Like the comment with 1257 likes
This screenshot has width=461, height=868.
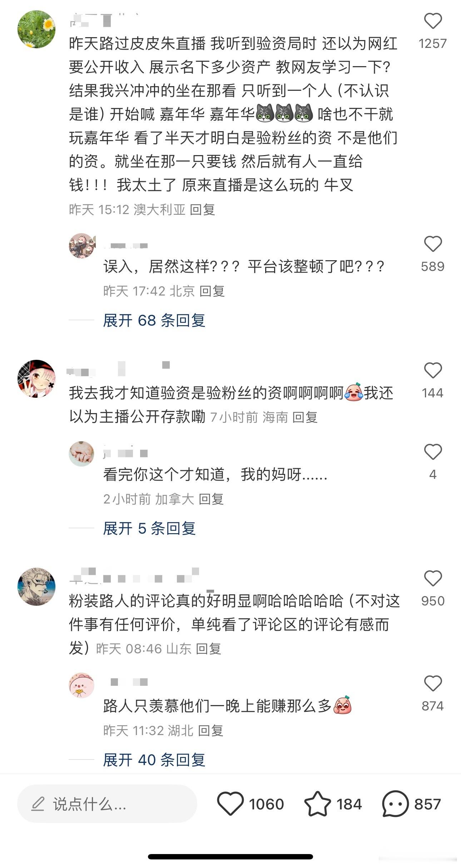(x=433, y=21)
